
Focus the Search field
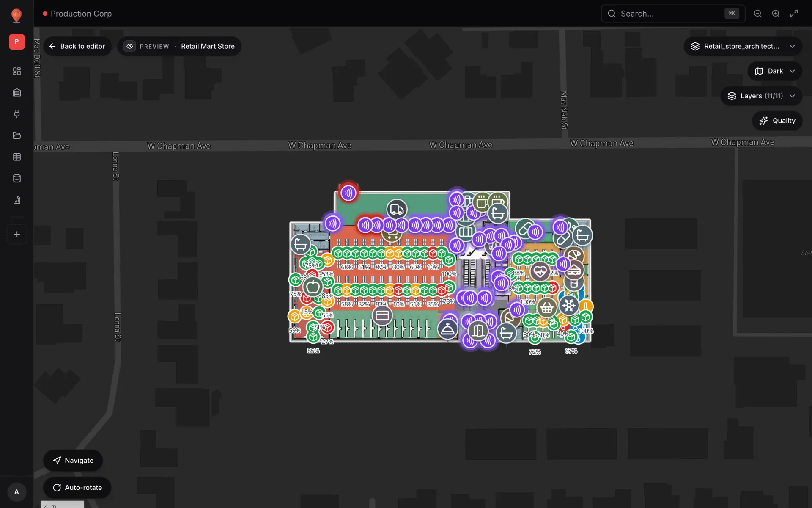click(x=673, y=14)
